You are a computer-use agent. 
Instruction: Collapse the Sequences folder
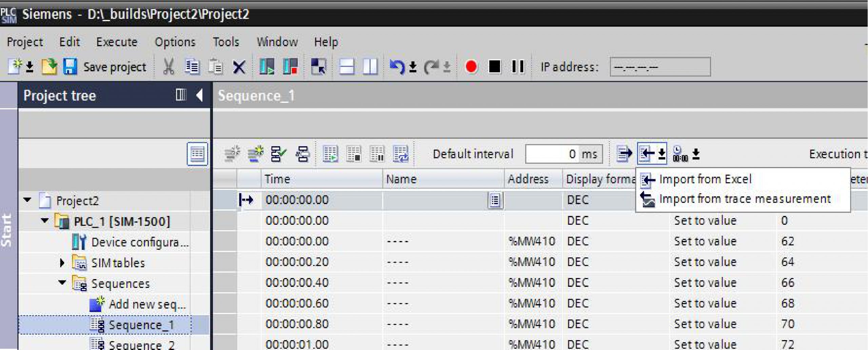(62, 283)
